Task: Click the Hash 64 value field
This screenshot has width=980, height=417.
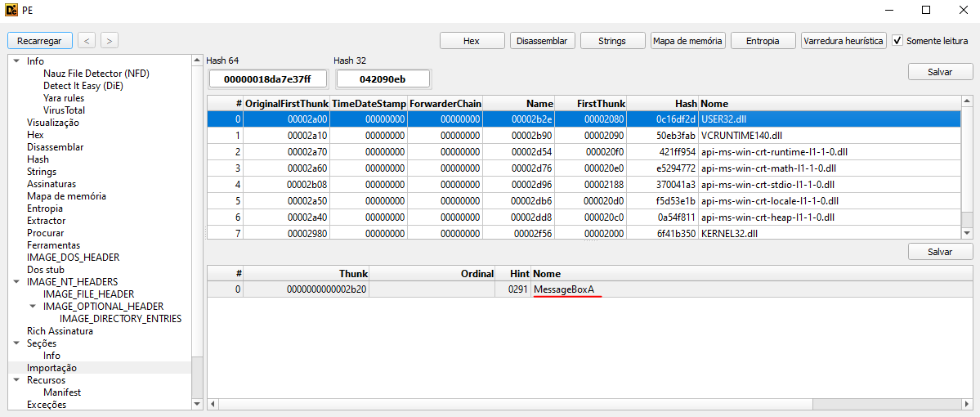Action: click(268, 78)
